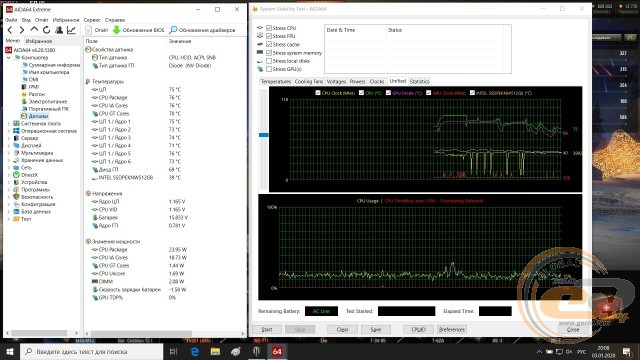This screenshot has height=360, width=640.
Task: Open the Сервис menu
Action: pos(92,20)
